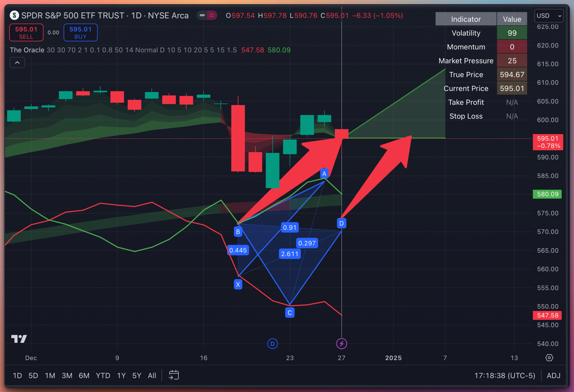Click the green 580.09 price axis label
Screen dimensions: 574x392
coord(547,194)
